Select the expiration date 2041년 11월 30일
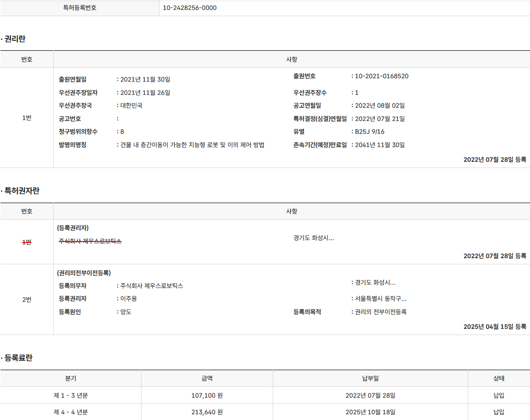The width and height of the screenshot is (530, 420). click(x=380, y=145)
